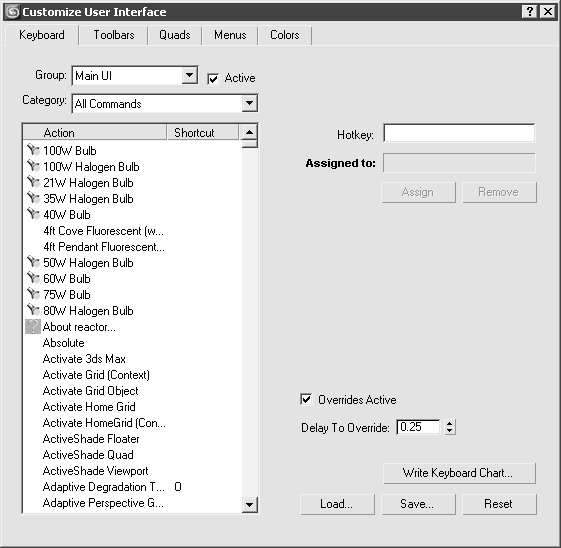Expand the Category dropdown showing All Commands

point(249,103)
